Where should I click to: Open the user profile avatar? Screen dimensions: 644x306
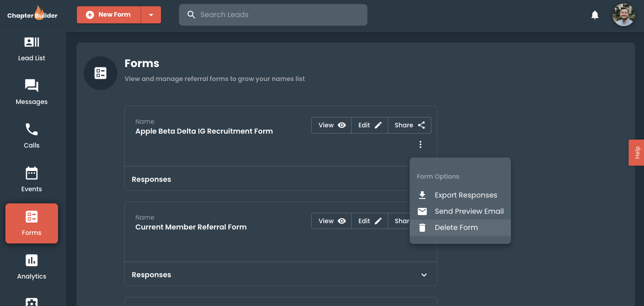tap(623, 15)
